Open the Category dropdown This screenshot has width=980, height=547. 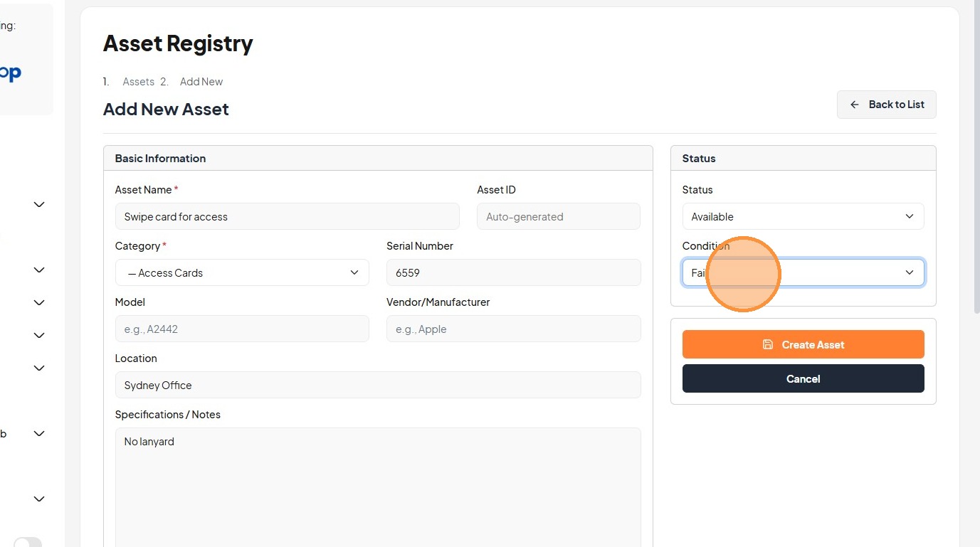[x=242, y=272]
